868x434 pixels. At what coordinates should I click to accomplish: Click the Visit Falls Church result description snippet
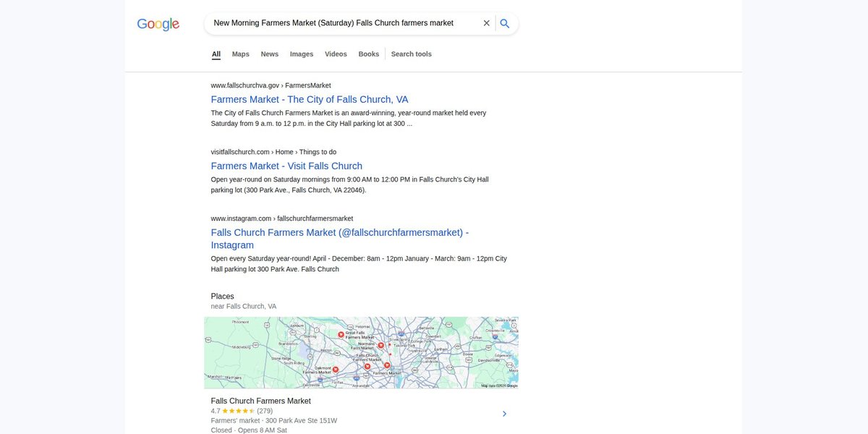click(x=350, y=184)
